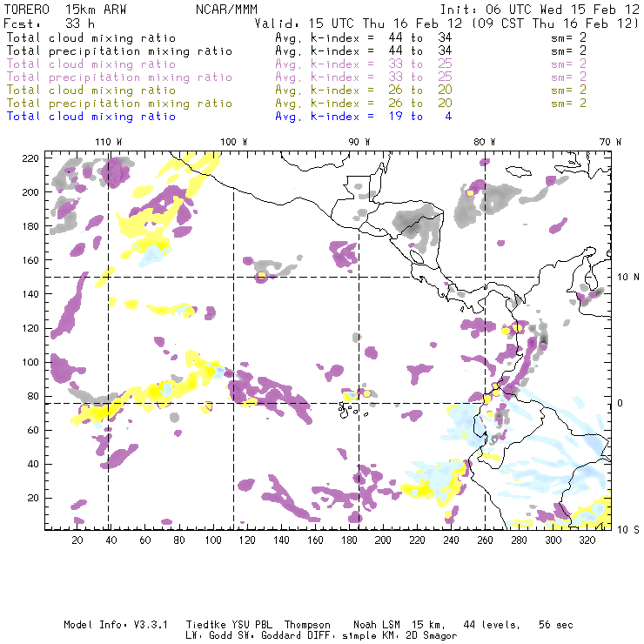Screen dimensions: 644x644
Task: Click the "100" vertical axis tick label
Action: pos(30,362)
